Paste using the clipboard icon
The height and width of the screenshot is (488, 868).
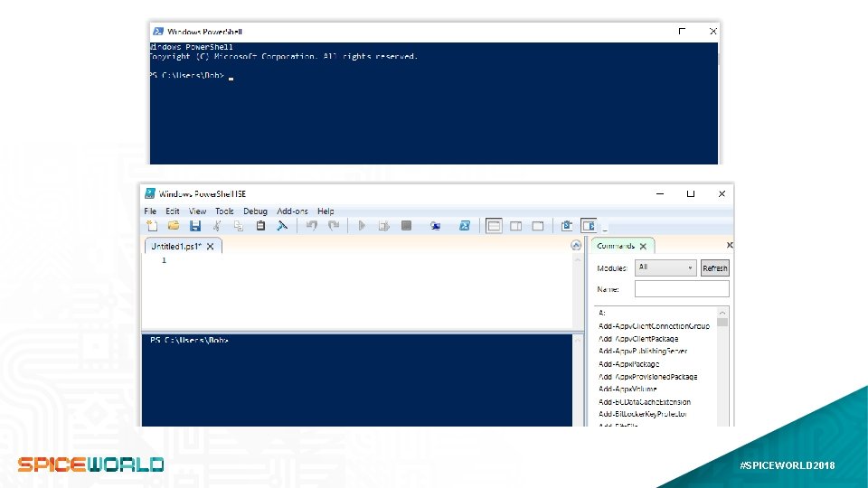260,226
